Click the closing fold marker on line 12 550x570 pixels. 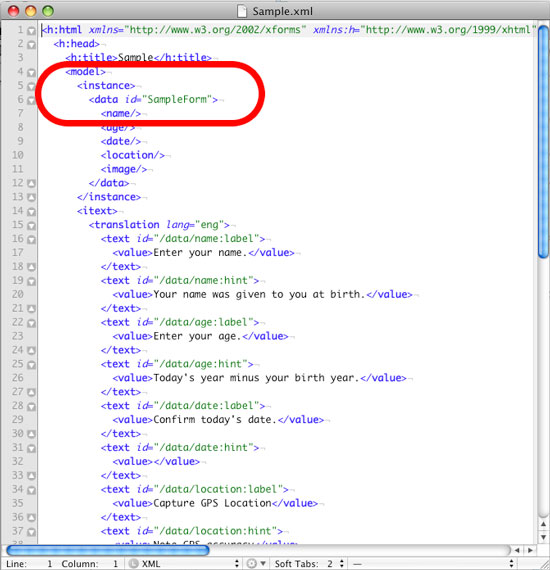(32, 184)
